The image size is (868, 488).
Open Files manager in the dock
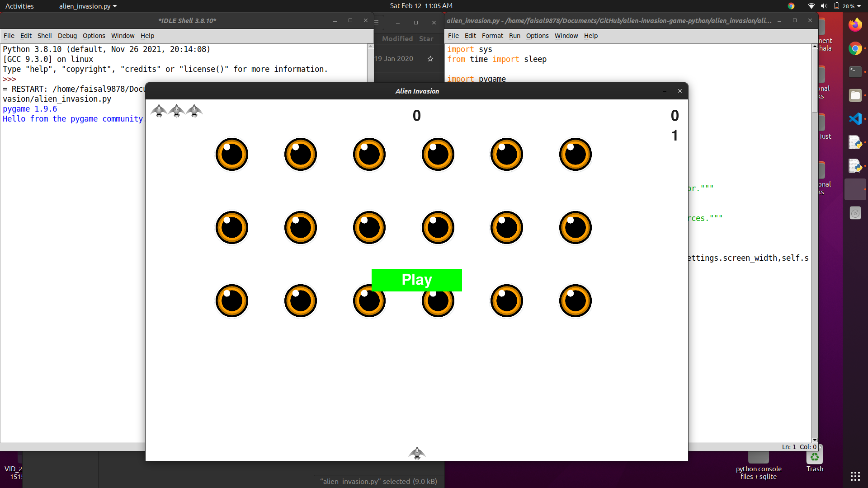[x=855, y=95]
